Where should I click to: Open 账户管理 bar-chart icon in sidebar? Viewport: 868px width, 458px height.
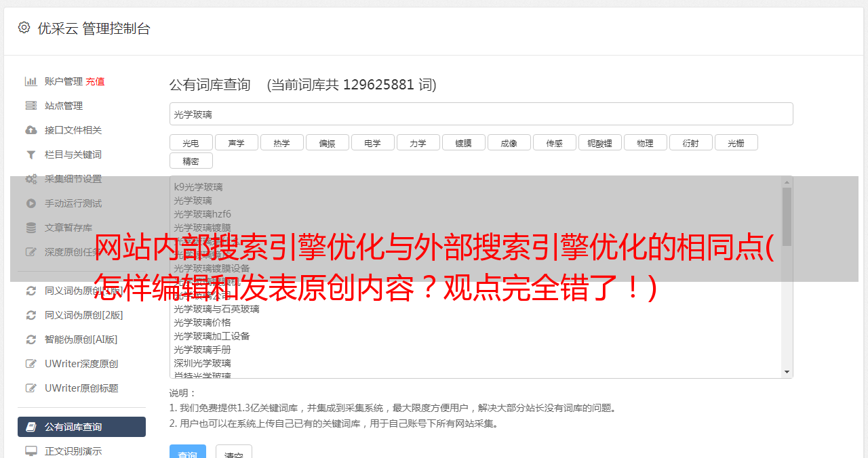(31, 81)
